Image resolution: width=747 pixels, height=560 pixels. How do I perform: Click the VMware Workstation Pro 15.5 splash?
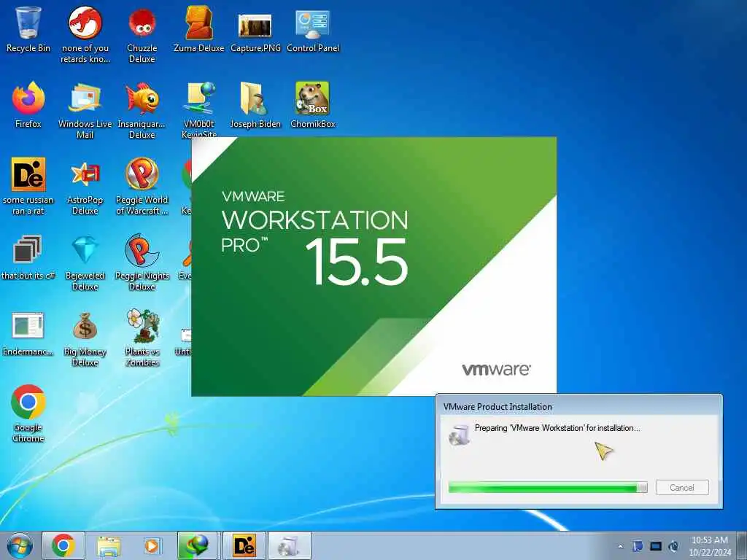pos(373,266)
